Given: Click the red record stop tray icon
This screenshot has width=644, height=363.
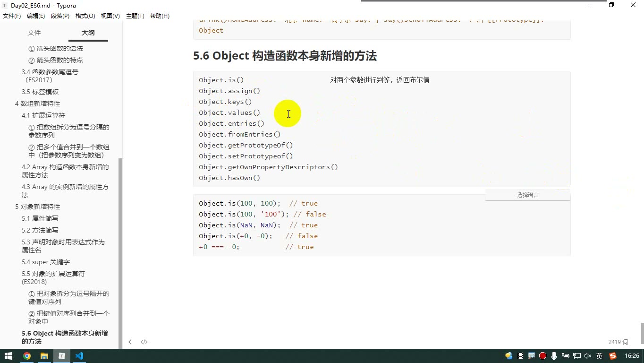Looking at the screenshot, I should (543, 356).
